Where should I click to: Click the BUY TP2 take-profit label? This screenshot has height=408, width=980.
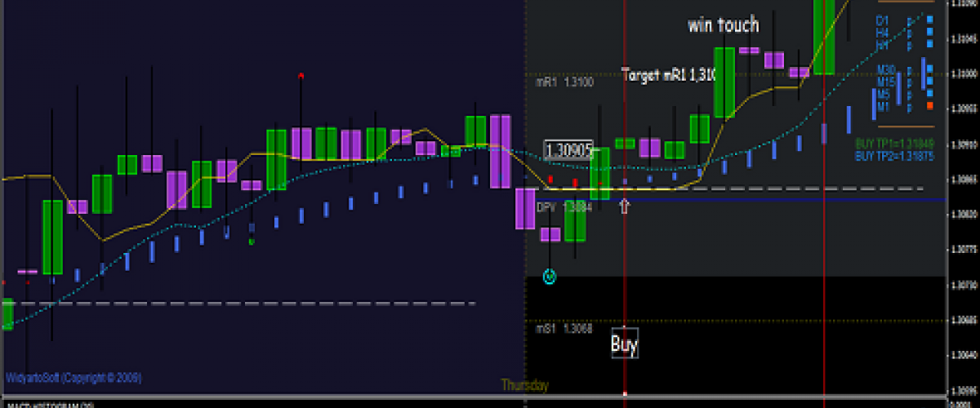(x=894, y=156)
